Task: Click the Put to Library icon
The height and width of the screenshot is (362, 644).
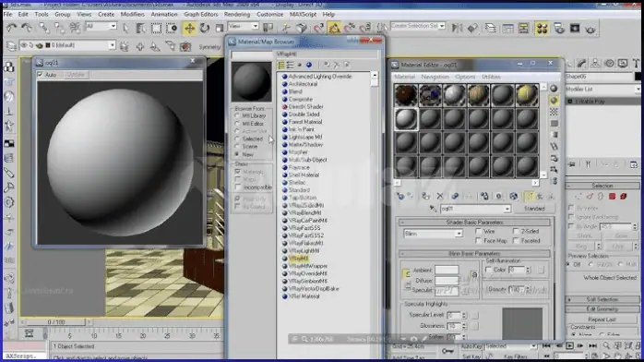Action: click(484, 197)
